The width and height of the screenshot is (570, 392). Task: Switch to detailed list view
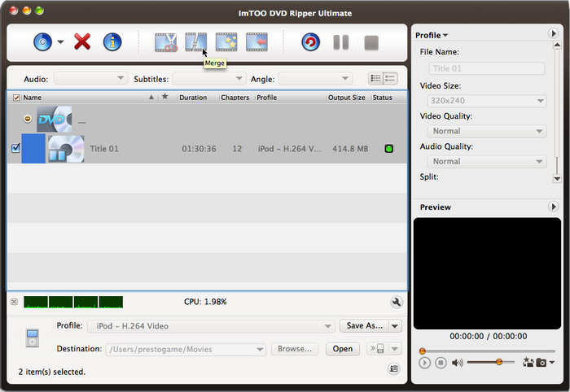pyautogui.click(x=390, y=78)
